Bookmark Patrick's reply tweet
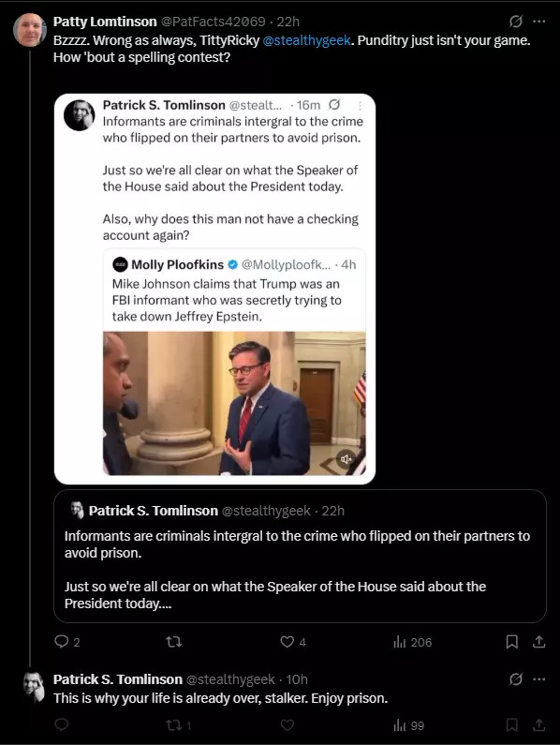The height and width of the screenshot is (745, 560). (x=511, y=725)
